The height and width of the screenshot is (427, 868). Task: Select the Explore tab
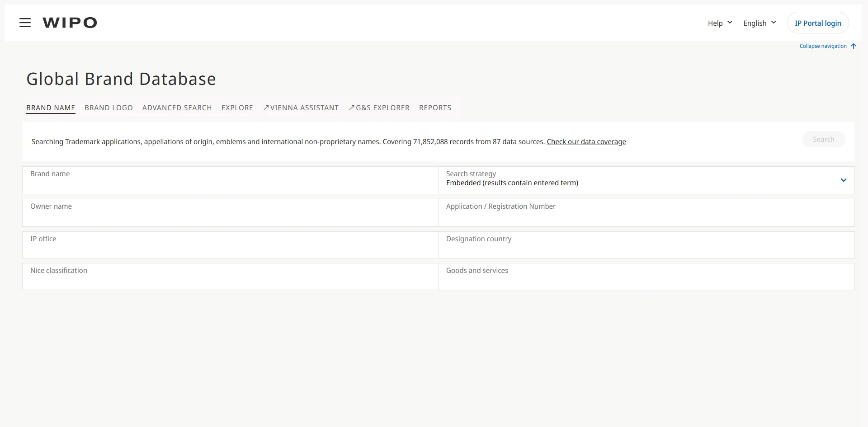(x=237, y=108)
